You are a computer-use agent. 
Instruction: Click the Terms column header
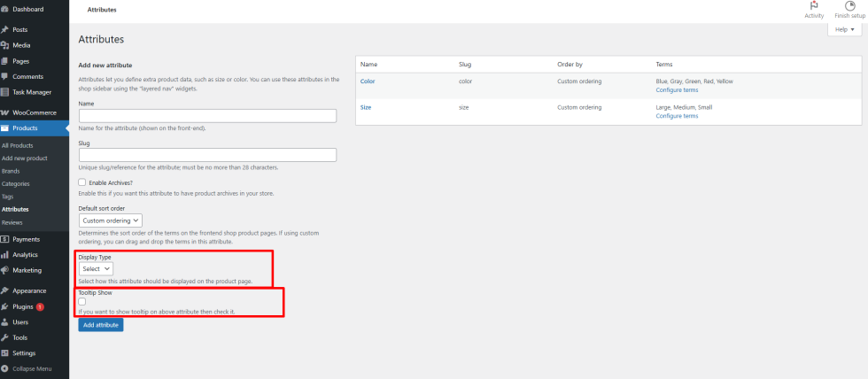[x=664, y=65]
